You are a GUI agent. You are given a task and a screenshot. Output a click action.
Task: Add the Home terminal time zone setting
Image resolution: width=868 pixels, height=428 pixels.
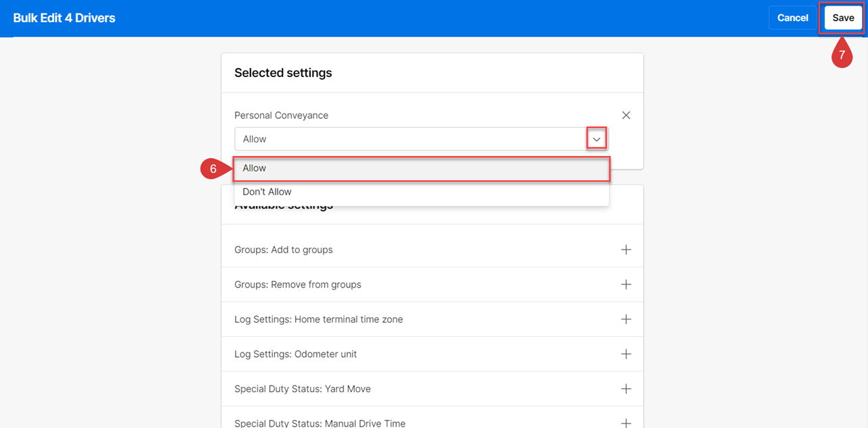(626, 319)
